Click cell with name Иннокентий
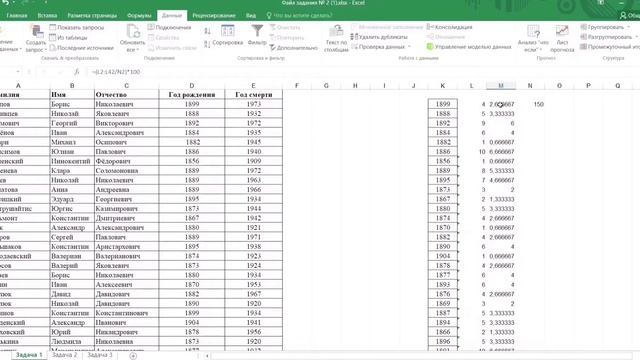 [x=72, y=161]
